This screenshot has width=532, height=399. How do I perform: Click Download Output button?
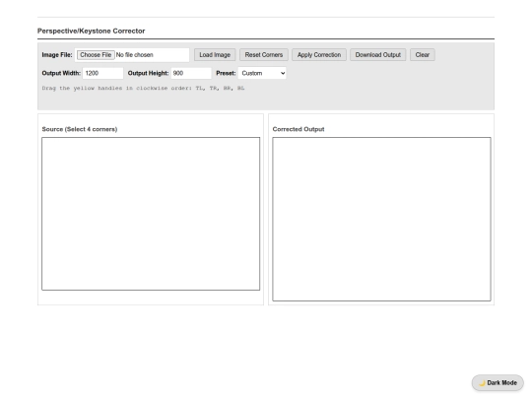pos(378,55)
